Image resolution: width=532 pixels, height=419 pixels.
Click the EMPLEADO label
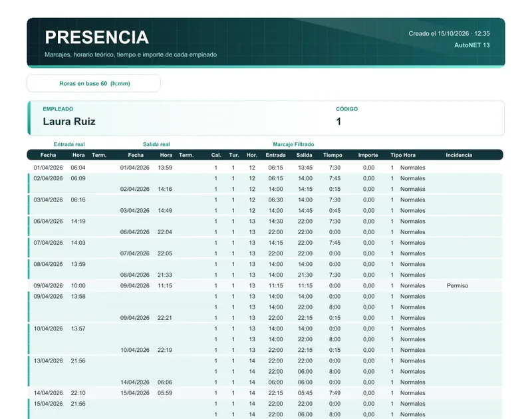tap(58, 109)
